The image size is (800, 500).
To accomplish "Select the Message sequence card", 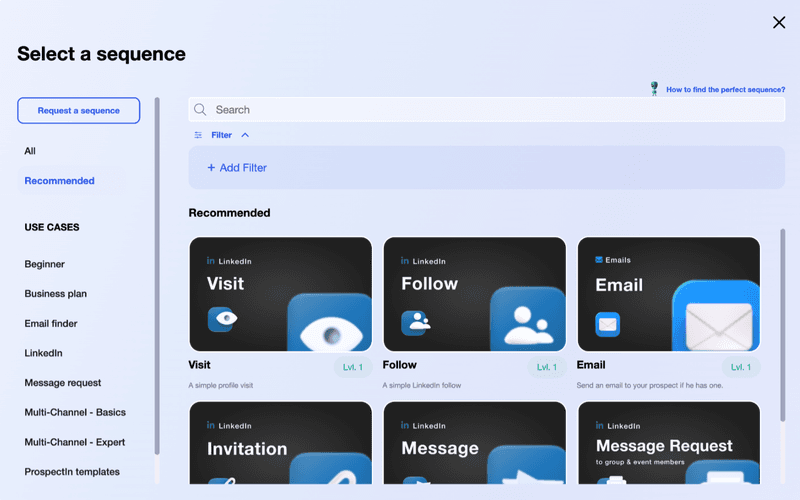I will pos(474,442).
